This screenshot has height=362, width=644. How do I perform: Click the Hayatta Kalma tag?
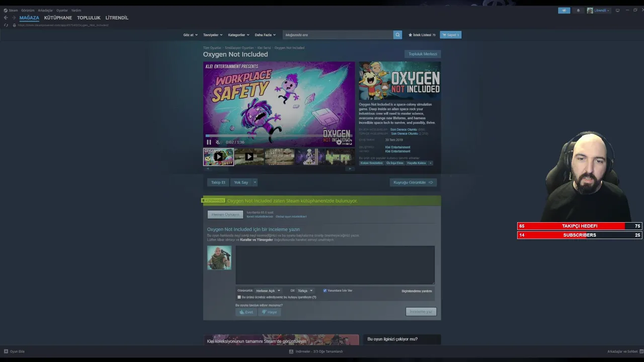pos(417,163)
